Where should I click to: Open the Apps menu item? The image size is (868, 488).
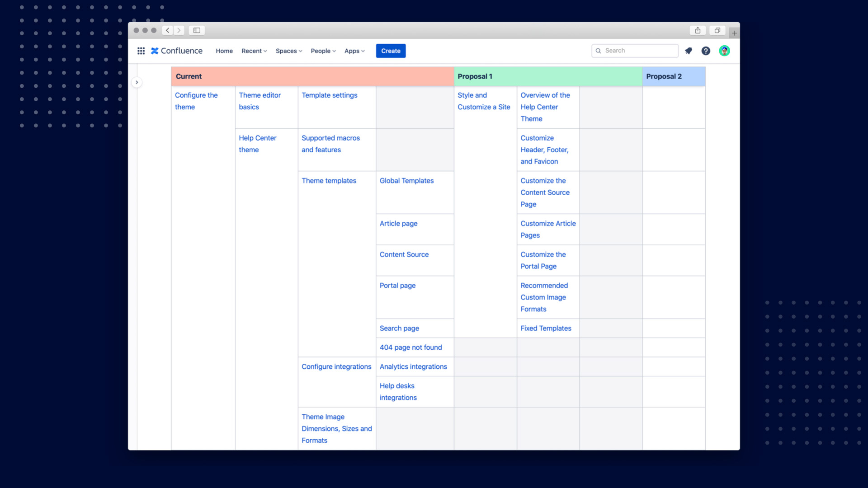coord(354,51)
